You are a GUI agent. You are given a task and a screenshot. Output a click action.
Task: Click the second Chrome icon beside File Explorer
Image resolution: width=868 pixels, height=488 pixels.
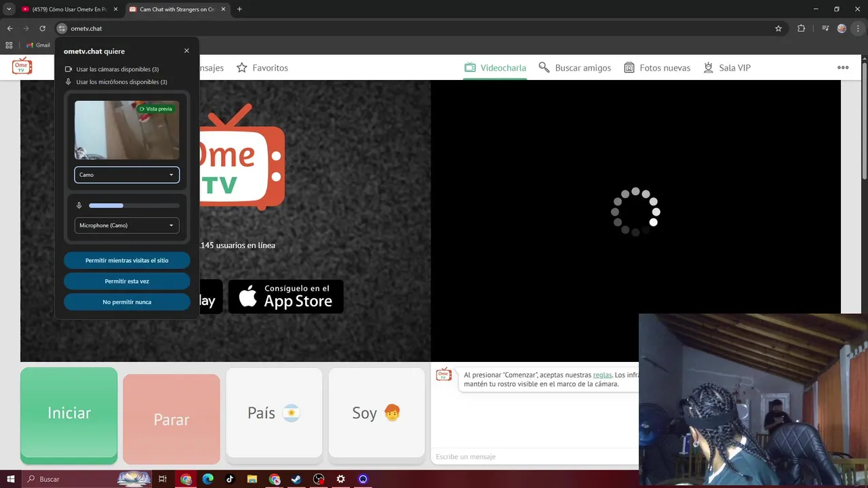point(274,479)
